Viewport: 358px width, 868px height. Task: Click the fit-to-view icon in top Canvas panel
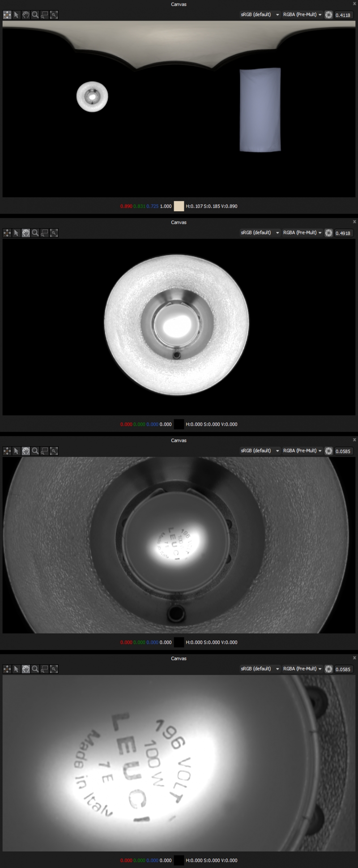point(54,15)
